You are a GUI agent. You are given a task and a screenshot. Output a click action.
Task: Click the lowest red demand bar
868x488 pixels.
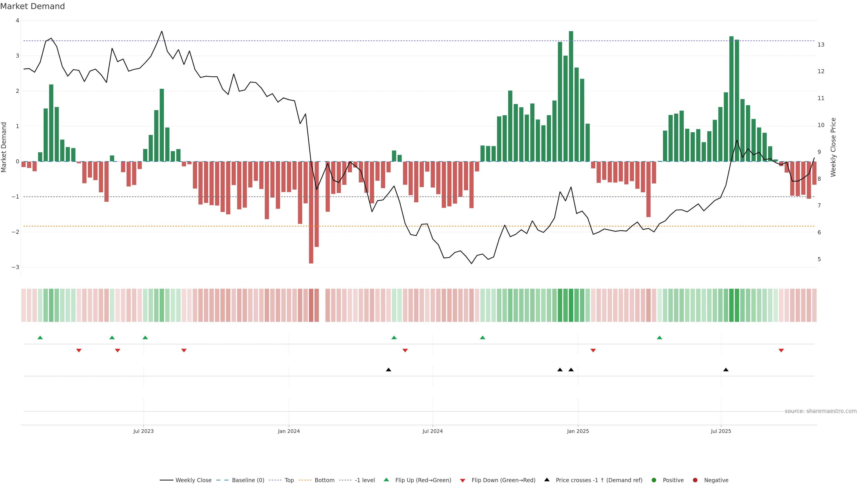pos(311,212)
